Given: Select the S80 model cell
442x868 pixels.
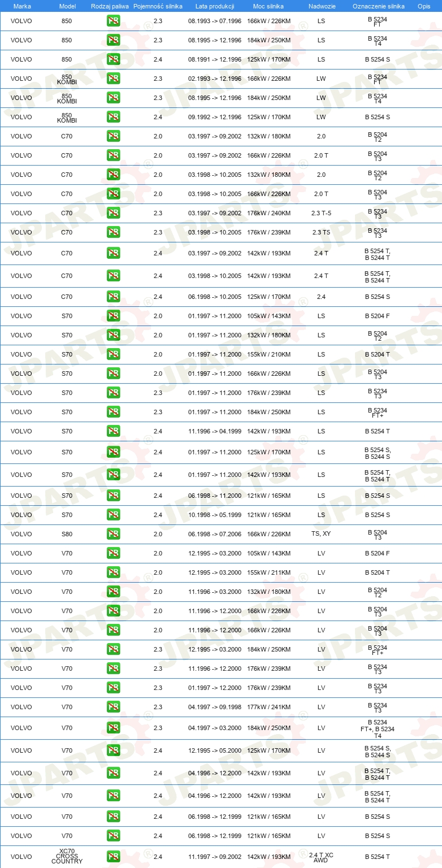Looking at the screenshot, I should click(67, 535).
